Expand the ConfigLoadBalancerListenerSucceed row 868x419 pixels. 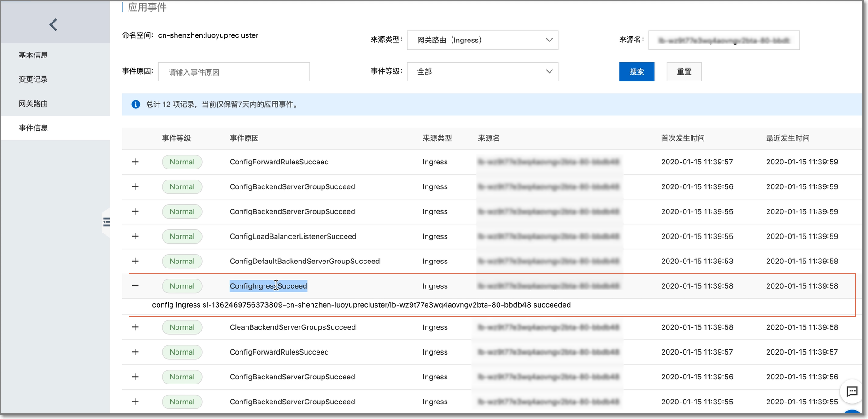click(x=135, y=237)
